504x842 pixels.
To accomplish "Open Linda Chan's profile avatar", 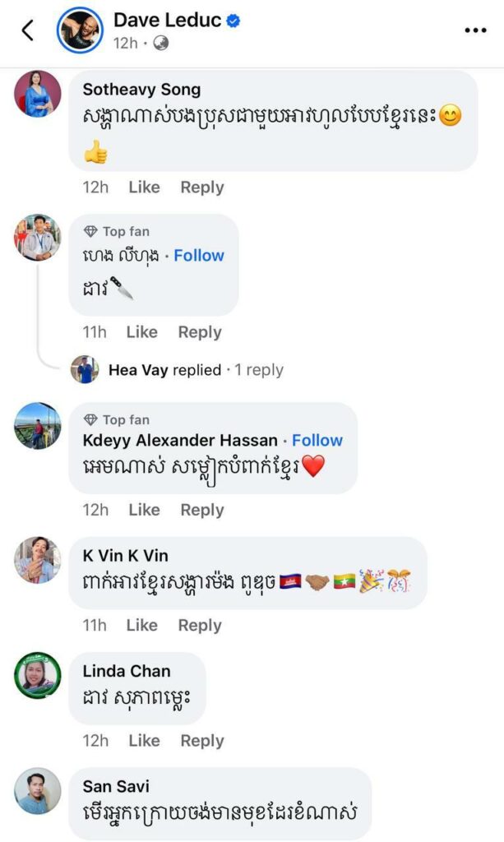I will click(x=38, y=676).
